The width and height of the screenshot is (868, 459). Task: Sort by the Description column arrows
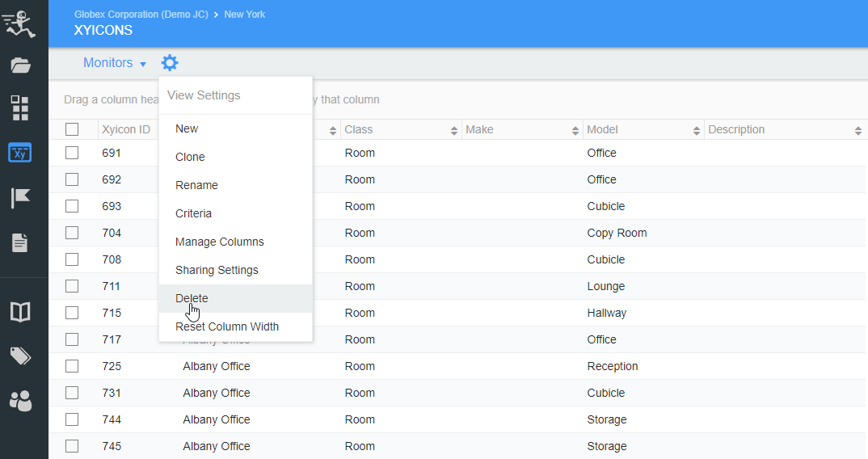click(858, 131)
